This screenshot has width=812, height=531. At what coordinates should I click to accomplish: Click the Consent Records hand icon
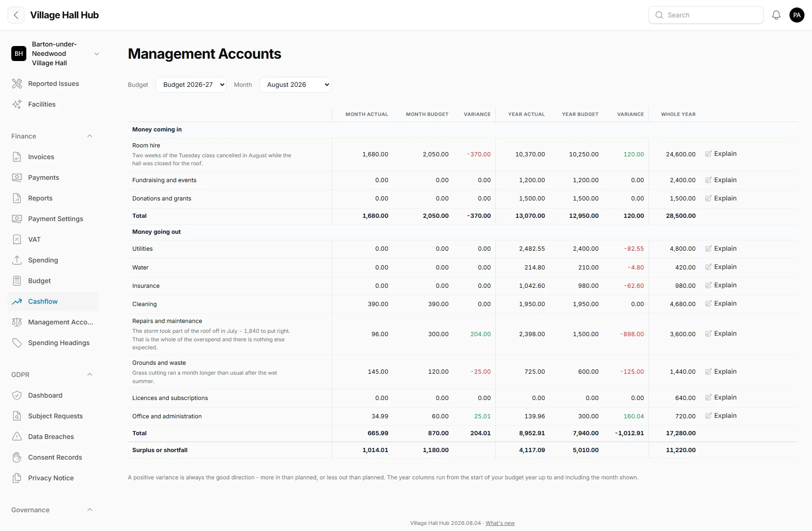point(17,457)
